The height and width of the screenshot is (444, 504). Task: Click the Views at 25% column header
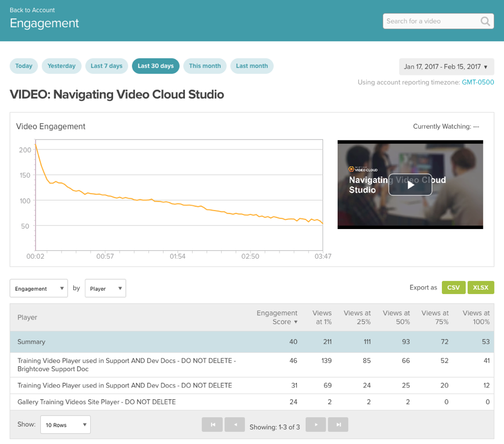(357, 317)
